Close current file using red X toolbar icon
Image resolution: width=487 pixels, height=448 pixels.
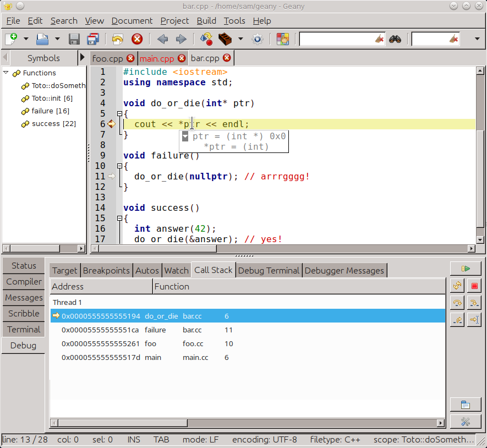coord(137,39)
